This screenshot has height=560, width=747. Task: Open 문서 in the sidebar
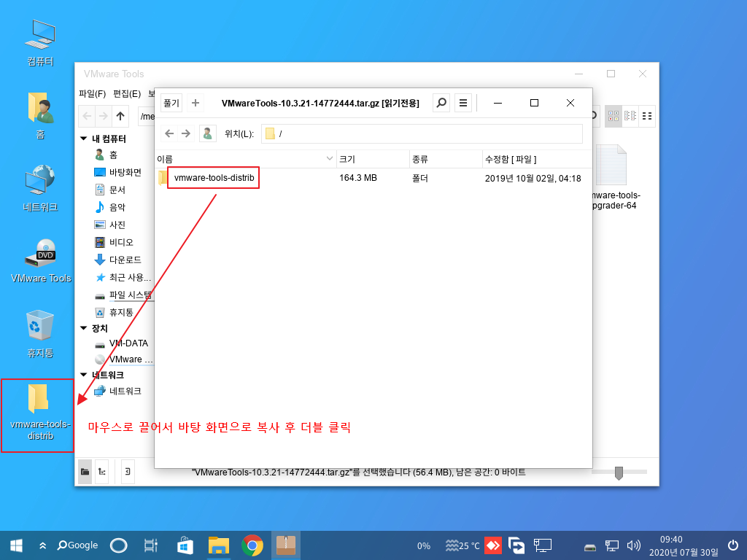coord(110,190)
